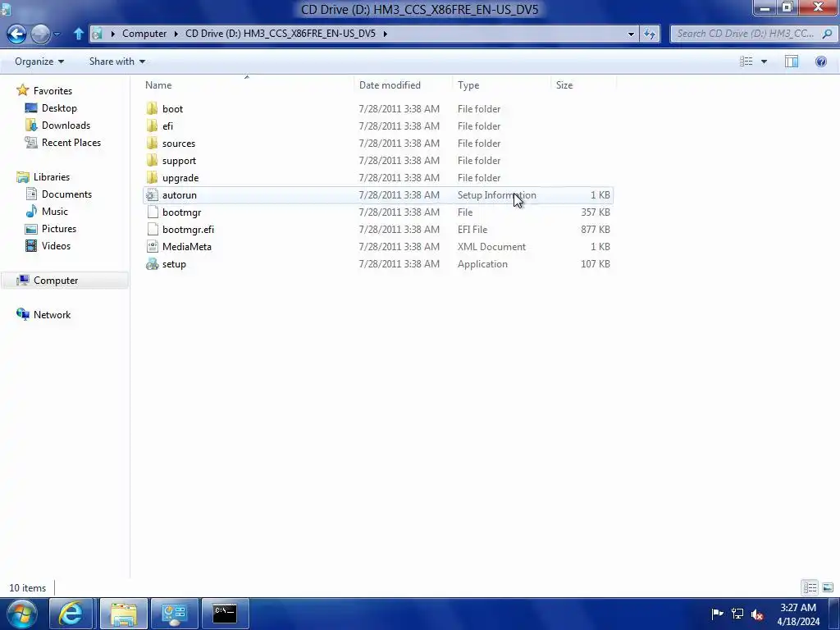Viewport: 840px width, 630px height.
Task: Open Help with the question mark icon
Action: click(820, 62)
